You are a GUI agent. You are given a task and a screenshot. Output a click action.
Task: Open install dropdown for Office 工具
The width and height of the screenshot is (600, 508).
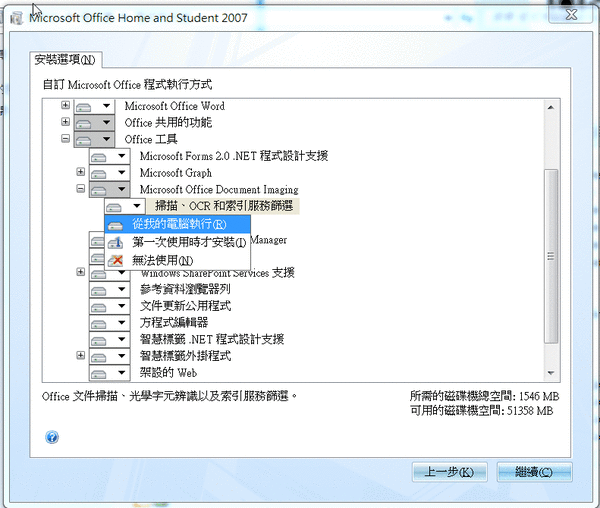[x=94, y=140]
